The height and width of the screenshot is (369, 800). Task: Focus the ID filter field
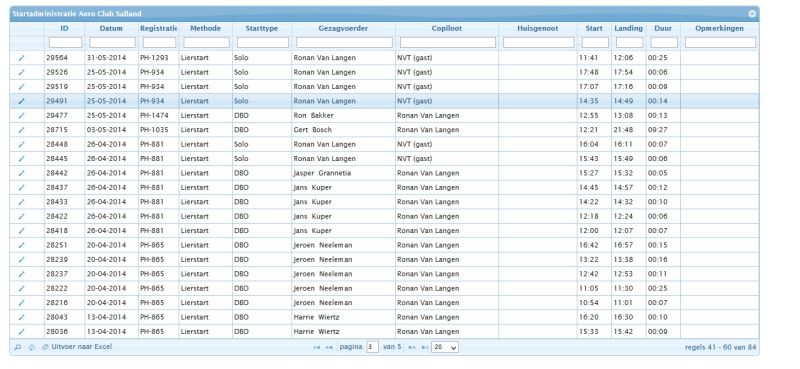click(65, 42)
